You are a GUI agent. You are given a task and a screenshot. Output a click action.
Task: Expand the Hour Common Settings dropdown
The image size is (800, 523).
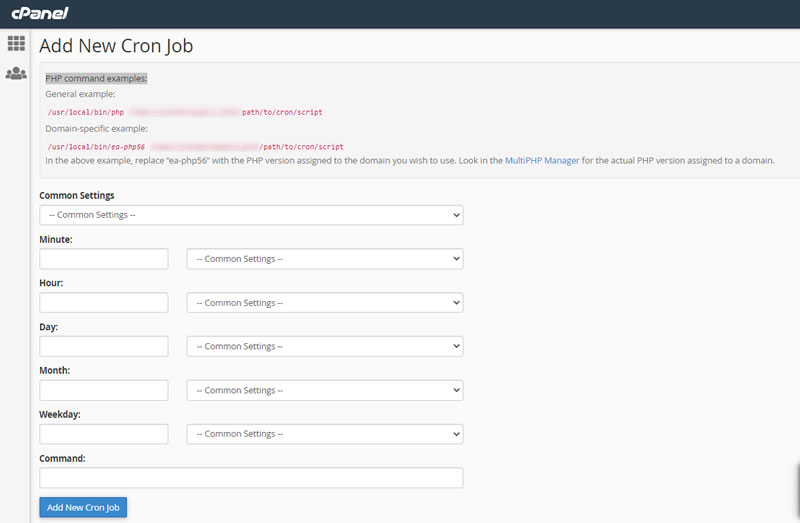click(x=325, y=303)
